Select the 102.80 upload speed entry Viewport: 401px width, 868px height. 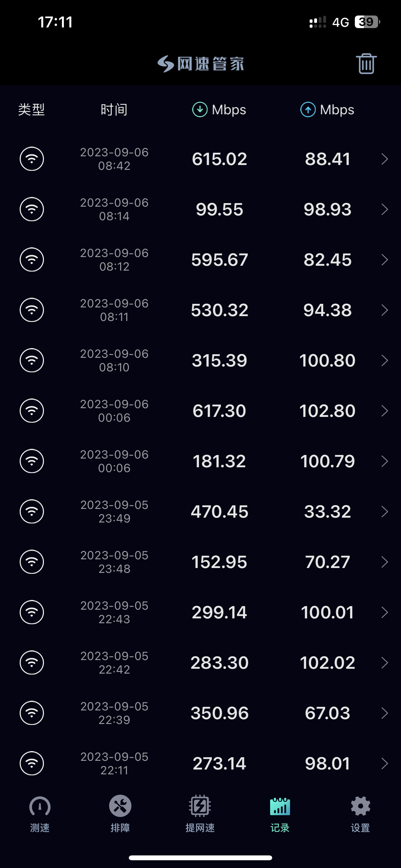point(327,411)
